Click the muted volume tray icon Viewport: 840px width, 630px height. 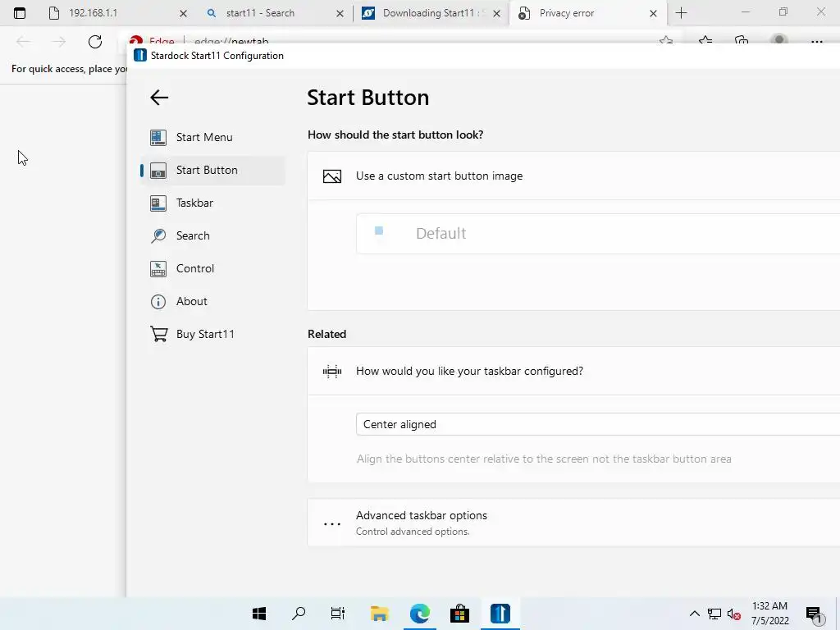click(x=734, y=614)
